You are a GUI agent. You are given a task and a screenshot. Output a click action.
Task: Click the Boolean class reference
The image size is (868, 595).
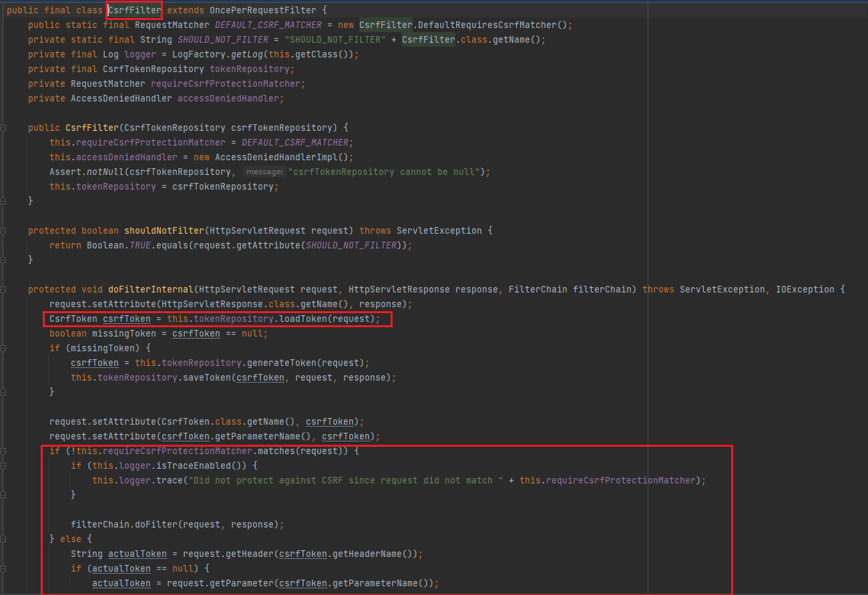[x=105, y=245]
